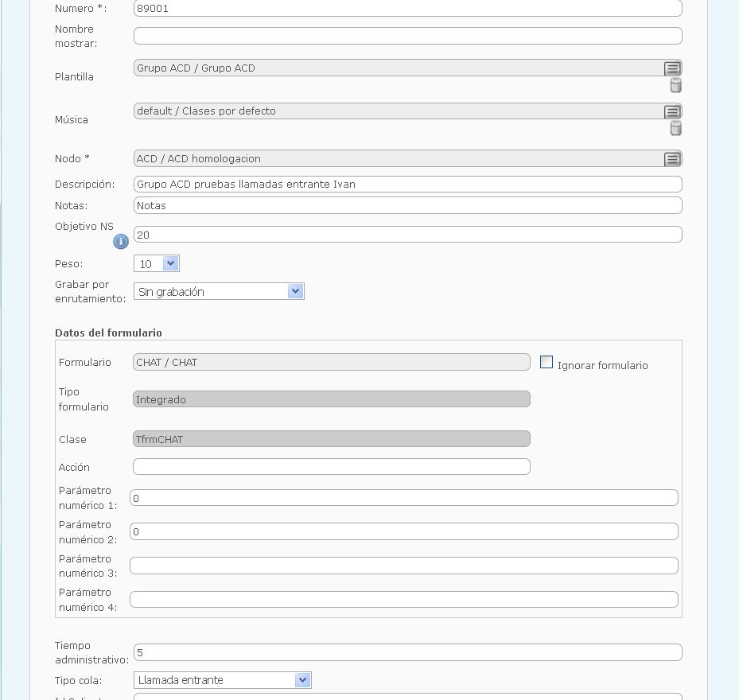
Task: Select the Notas input field
Action: coord(407,205)
